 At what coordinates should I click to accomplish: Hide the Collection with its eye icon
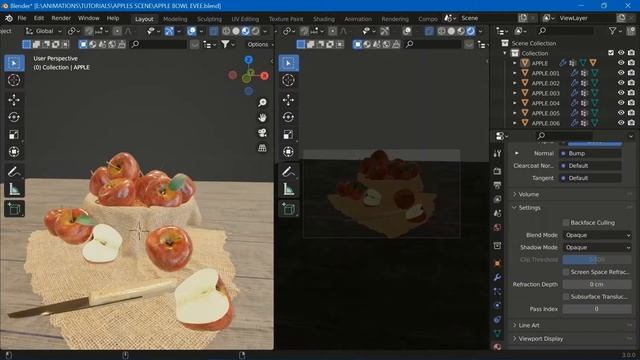[x=621, y=53]
